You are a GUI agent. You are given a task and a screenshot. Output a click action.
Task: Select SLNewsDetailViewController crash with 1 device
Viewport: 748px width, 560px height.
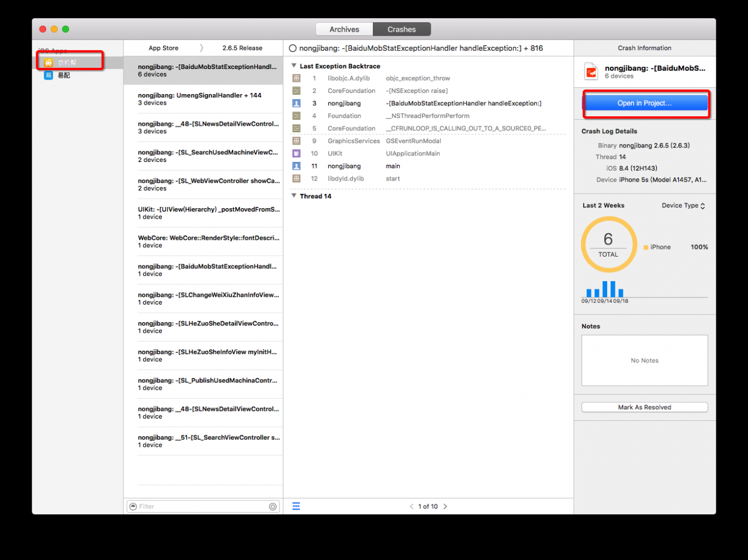pos(203,413)
